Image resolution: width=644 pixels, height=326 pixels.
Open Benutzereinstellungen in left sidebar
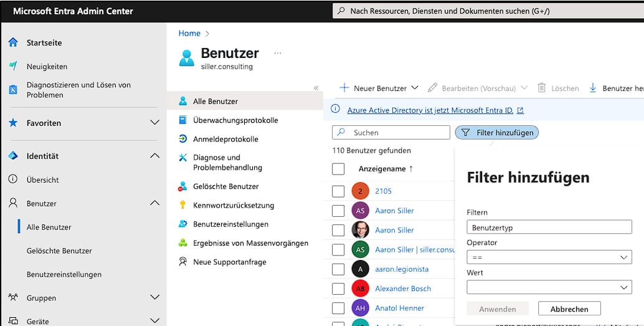tap(64, 274)
